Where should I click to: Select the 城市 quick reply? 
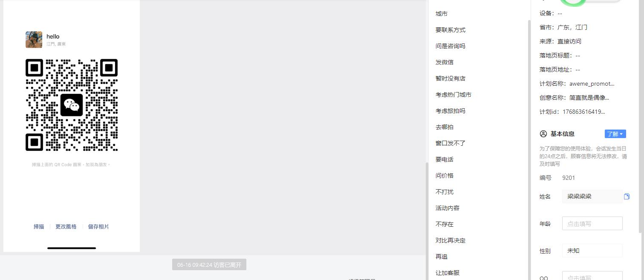pos(442,14)
